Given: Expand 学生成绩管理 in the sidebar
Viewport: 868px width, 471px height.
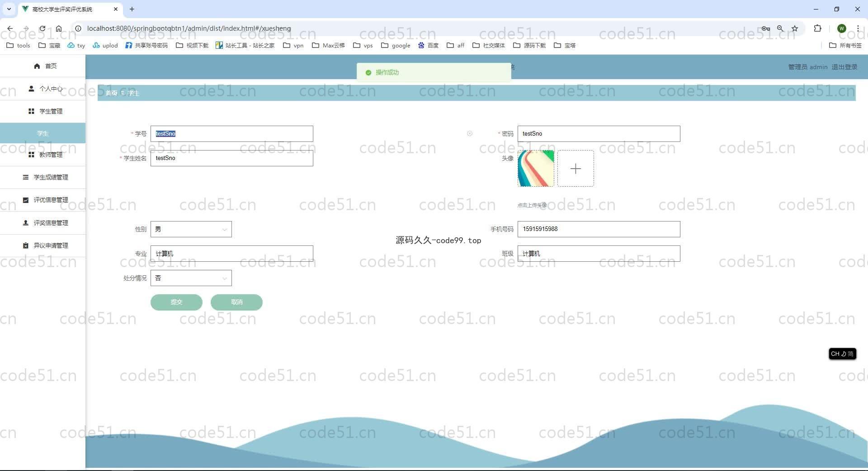Looking at the screenshot, I should point(42,177).
